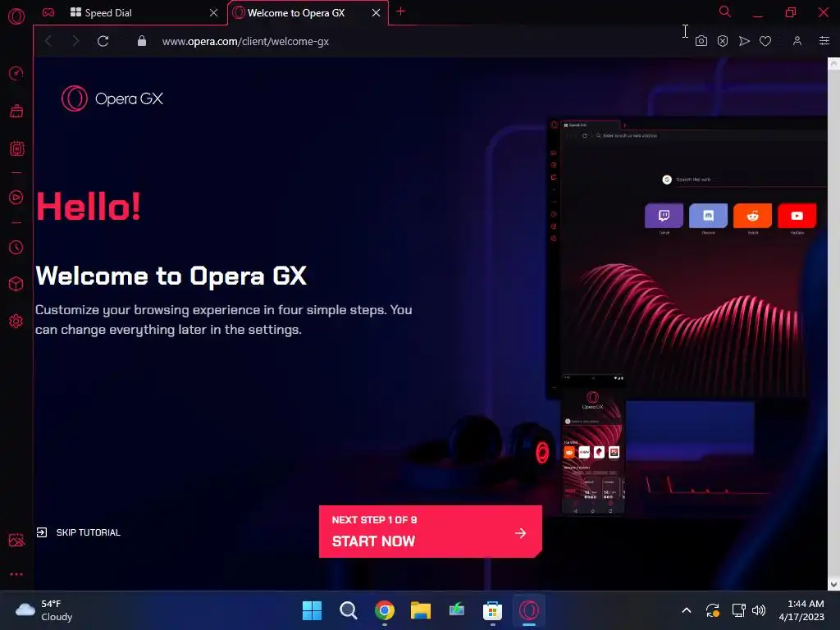This screenshot has height=630, width=840.
Task: Click the Opera GX logo on page
Action: pos(112,98)
